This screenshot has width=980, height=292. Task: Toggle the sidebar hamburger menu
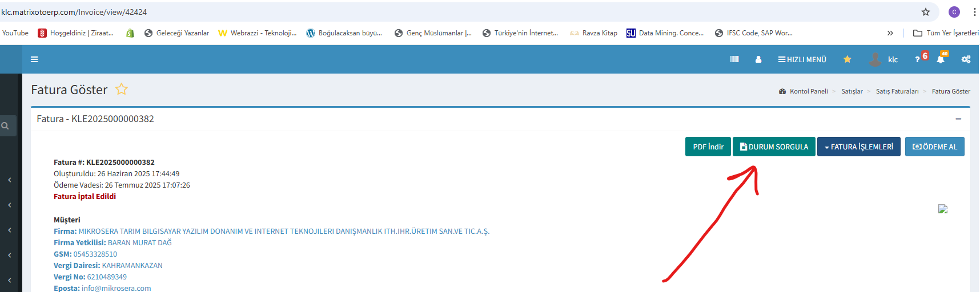pos(34,59)
